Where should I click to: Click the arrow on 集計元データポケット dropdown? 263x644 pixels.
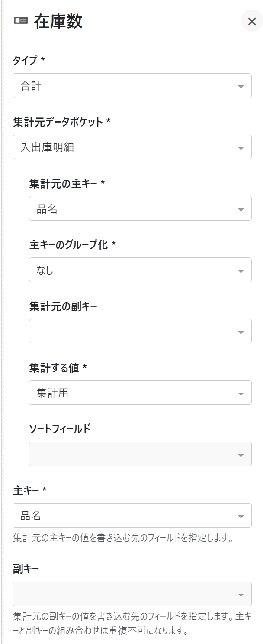[x=241, y=148]
